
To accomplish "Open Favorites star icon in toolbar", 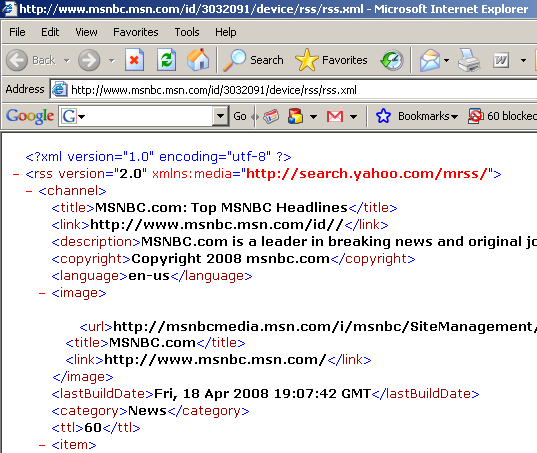I will [307, 60].
